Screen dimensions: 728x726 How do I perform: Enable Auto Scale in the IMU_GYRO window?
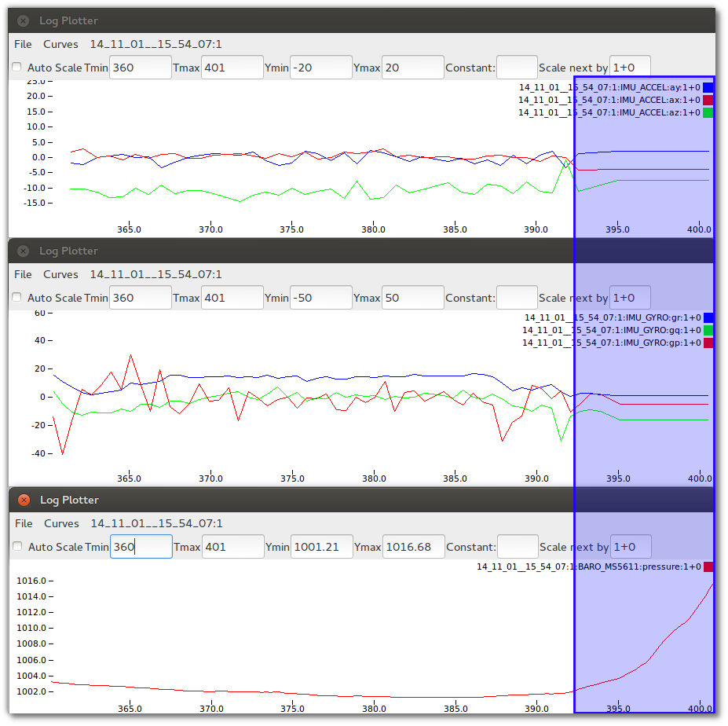click(x=16, y=298)
